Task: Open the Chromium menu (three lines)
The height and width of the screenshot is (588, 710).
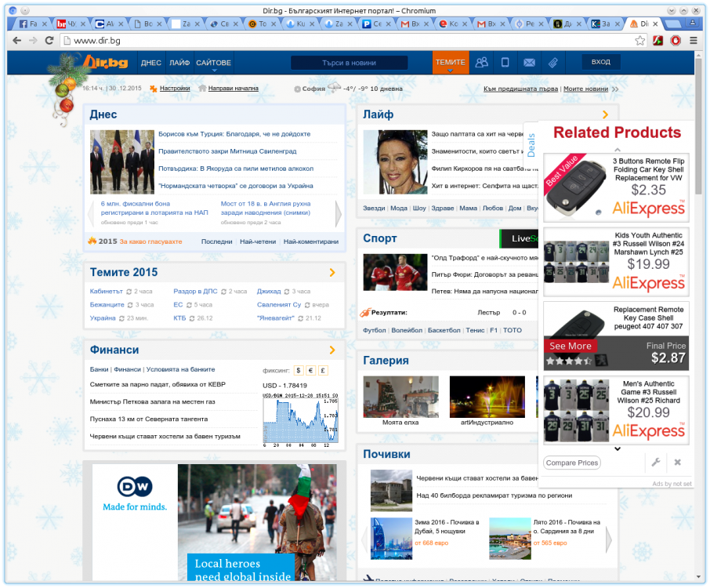Action: click(694, 41)
